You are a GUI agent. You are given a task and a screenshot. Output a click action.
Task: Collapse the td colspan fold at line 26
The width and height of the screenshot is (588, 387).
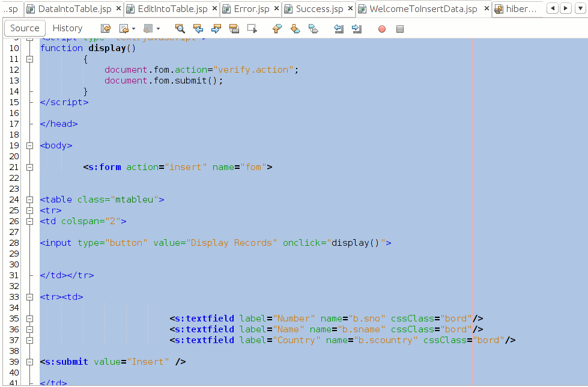pyautogui.click(x=29, y=222)
